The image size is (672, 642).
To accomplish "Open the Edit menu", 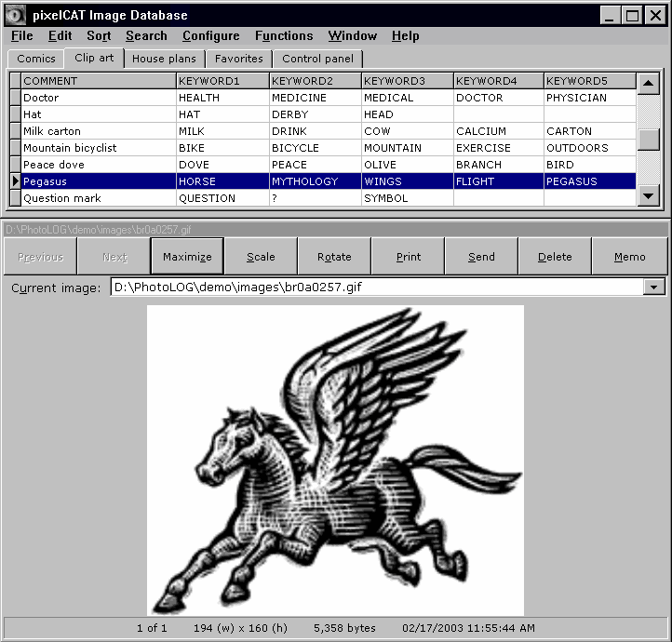I will click(60, 36).
